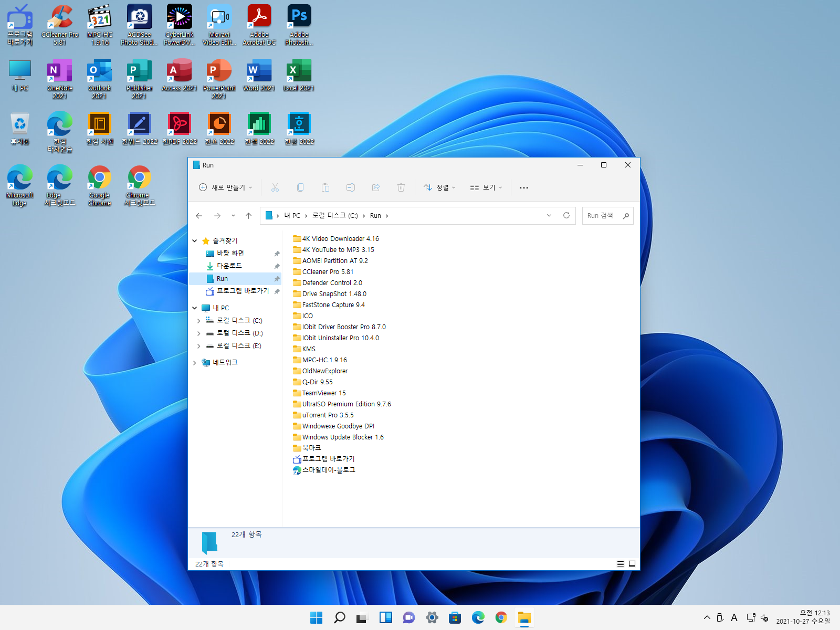Click the IME language A indicator
The image size is (840, 630).
pos(734,618)
